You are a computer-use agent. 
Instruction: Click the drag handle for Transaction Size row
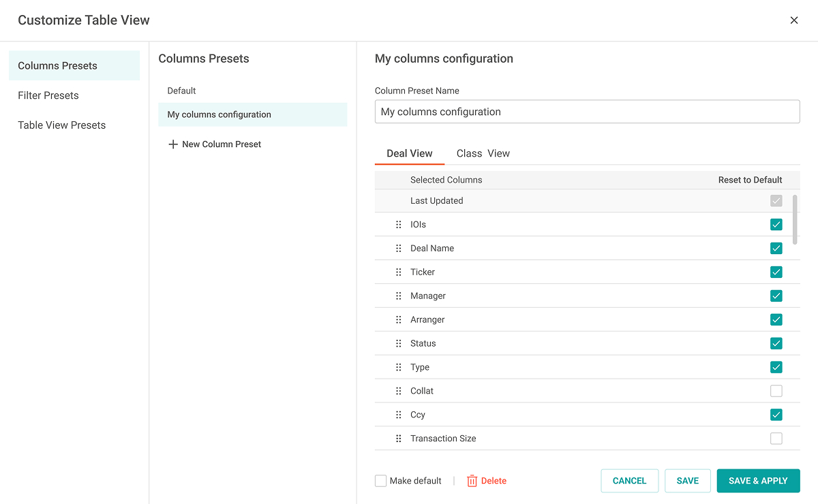[x=399, y=439]
